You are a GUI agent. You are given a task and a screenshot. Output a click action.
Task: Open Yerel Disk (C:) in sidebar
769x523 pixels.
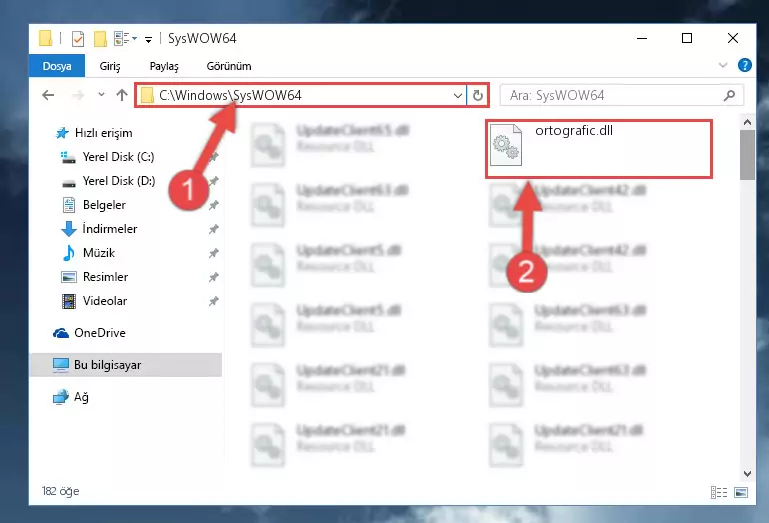[x=107, y=157]
